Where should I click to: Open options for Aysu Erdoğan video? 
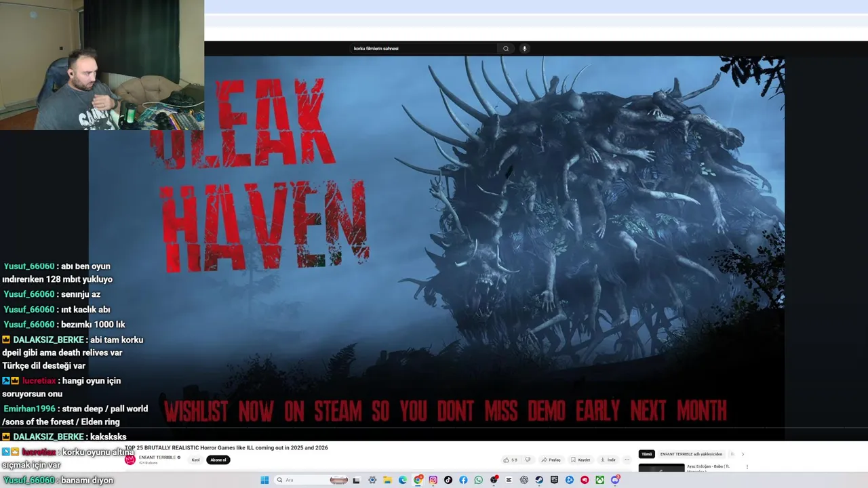747,466
